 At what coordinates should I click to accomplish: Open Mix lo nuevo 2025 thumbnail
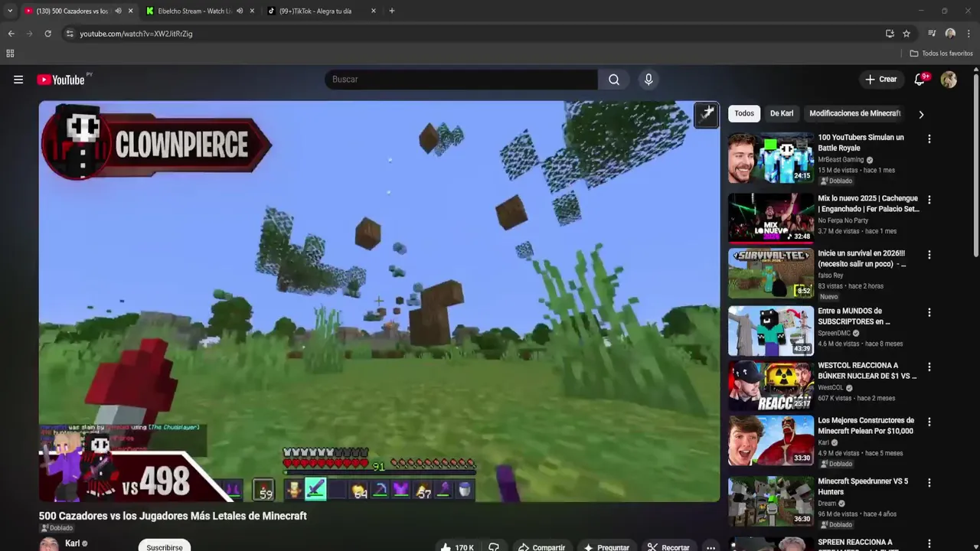click(770, 217)
